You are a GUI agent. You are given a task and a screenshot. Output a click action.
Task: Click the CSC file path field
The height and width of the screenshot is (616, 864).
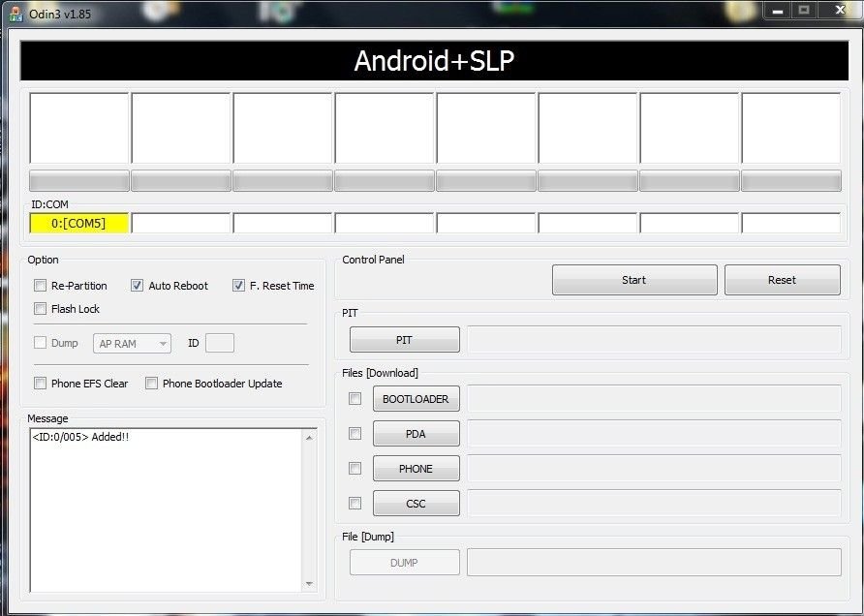point(654,503)
